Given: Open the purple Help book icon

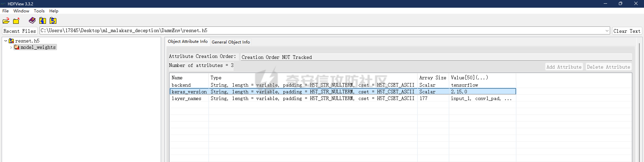Looking at the screenshot, I should [32, 20].
